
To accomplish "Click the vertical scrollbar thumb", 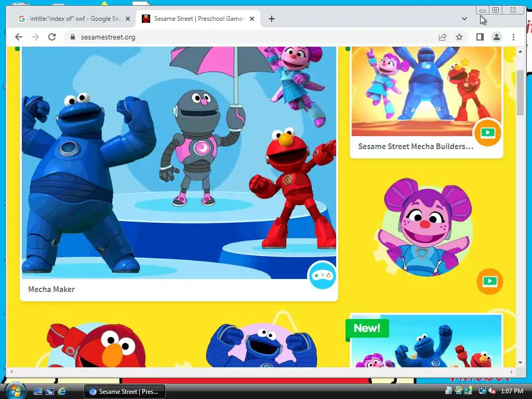I will pos(520,92).
